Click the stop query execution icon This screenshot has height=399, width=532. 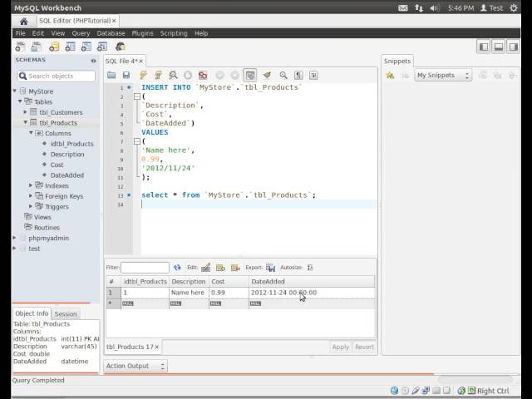click(188, 75)
